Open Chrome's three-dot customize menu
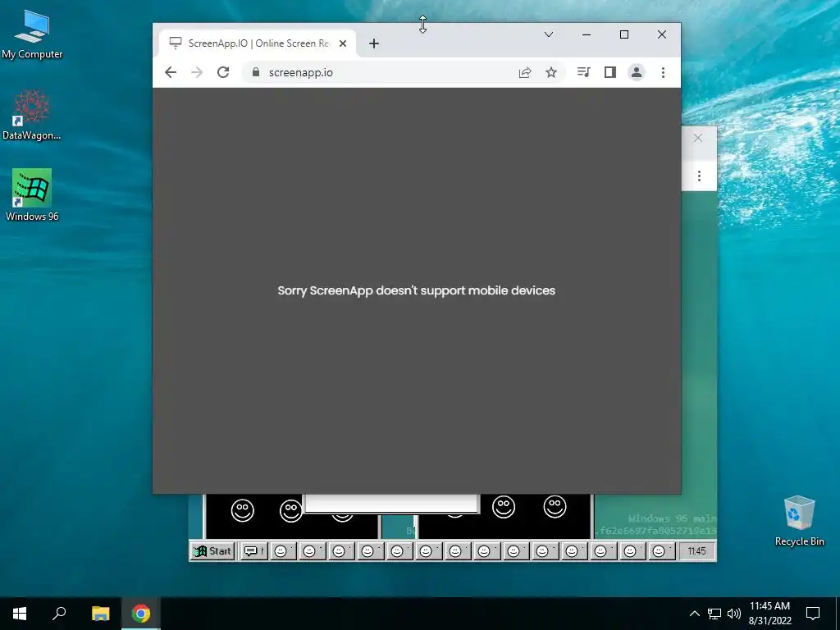 [663, 72]
